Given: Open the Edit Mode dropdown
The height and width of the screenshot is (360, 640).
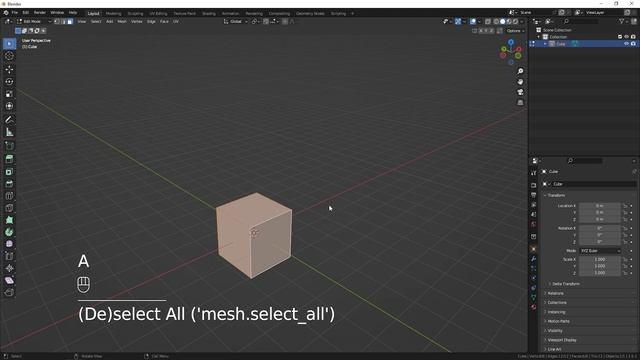Looking at the screenshot, I should pyautogui.click(x=34, y=21).
